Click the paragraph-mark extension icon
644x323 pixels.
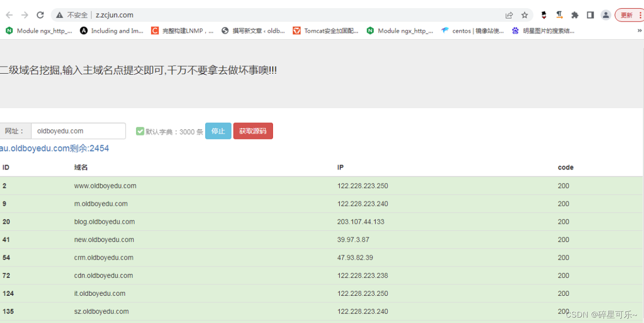[x=559, y=15]
